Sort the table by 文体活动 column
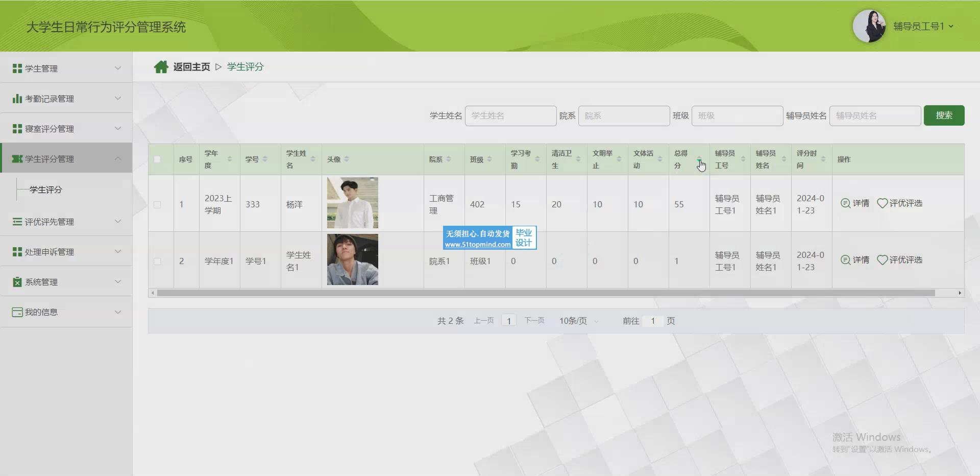The width and height of the screenshot is (980, 476). tap(660, 159)
